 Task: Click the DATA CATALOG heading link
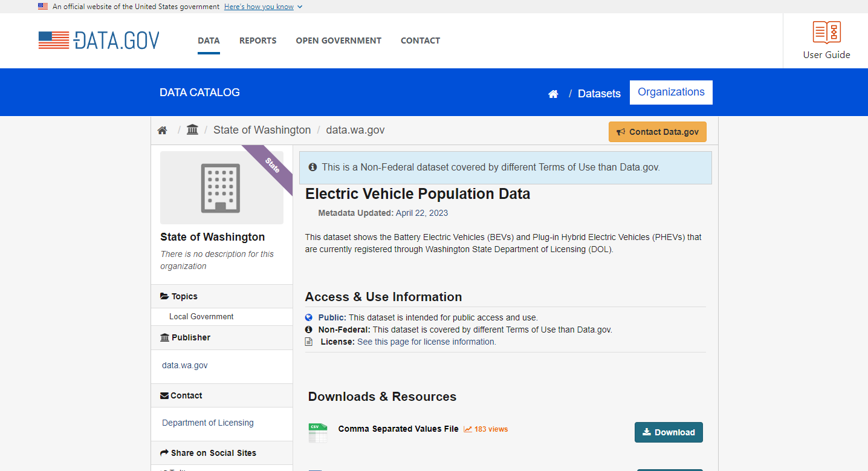199,93
